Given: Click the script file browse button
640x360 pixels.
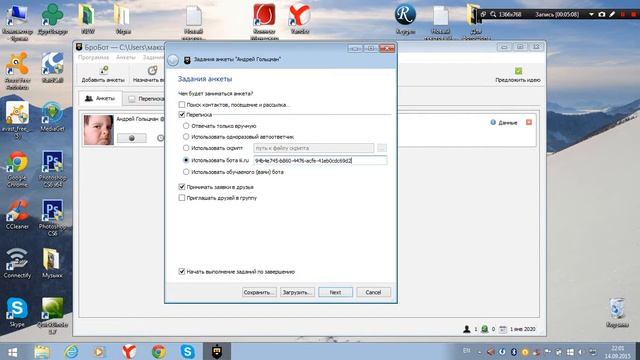Looking at the screenshot, I should 382,148.
